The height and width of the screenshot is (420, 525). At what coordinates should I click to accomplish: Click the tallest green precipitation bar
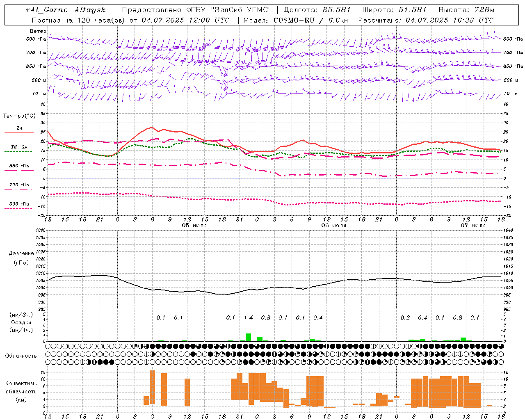tap(248, 337)
